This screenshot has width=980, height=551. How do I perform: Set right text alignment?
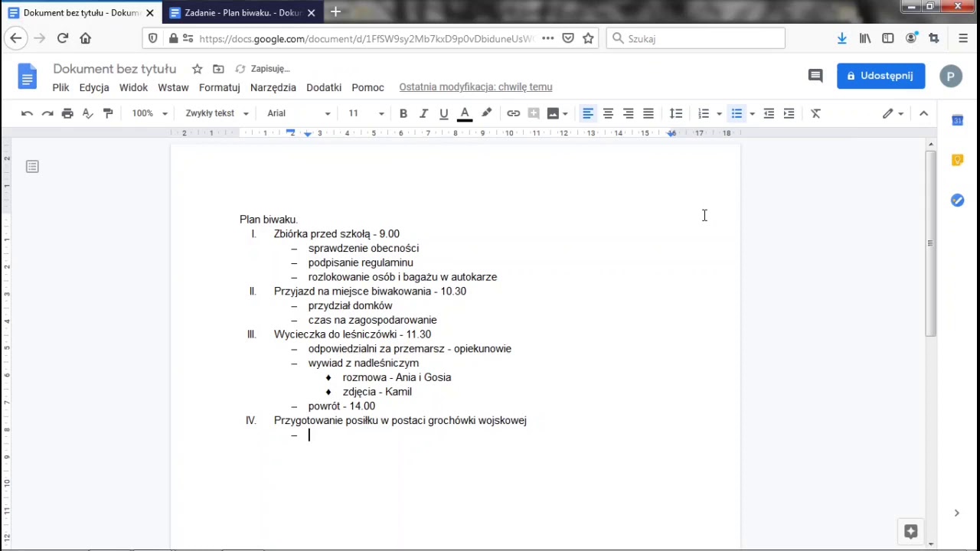pyautogui.click(x=628, y=113)
